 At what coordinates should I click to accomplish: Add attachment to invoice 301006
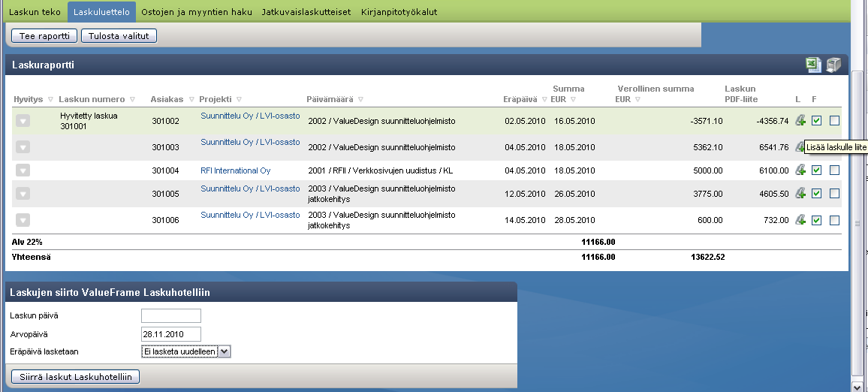tap(800, 220)
